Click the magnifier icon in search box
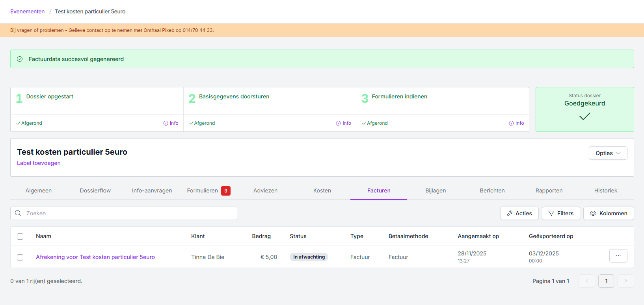 18,213
